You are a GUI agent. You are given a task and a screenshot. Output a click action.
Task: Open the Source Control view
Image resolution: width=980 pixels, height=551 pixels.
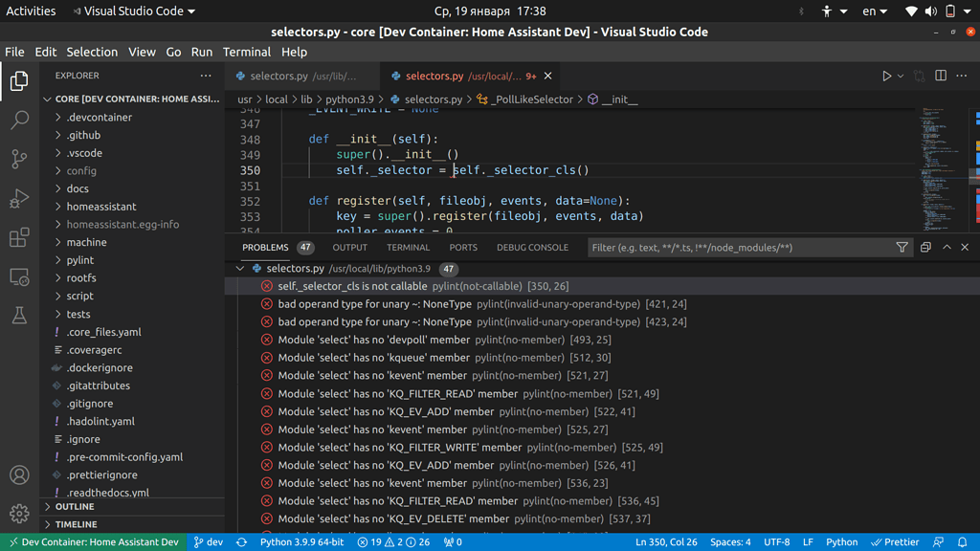(x=19, y=159)
